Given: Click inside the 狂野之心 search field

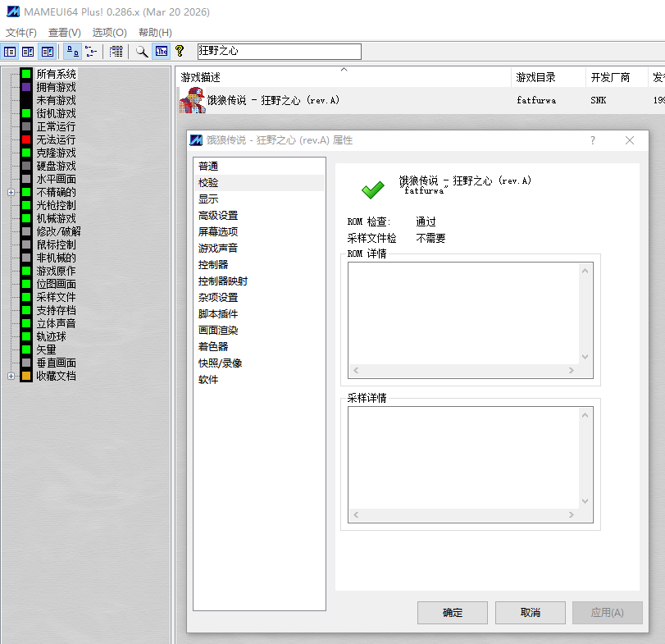Looking at the screenshot, I should point(279,51).
